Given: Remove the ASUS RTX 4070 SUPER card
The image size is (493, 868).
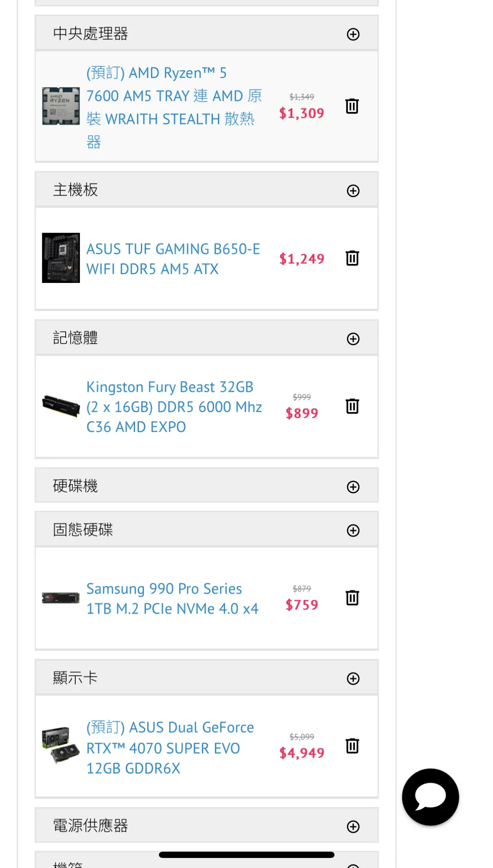Looking at the screenshot, I should point(352,746).
